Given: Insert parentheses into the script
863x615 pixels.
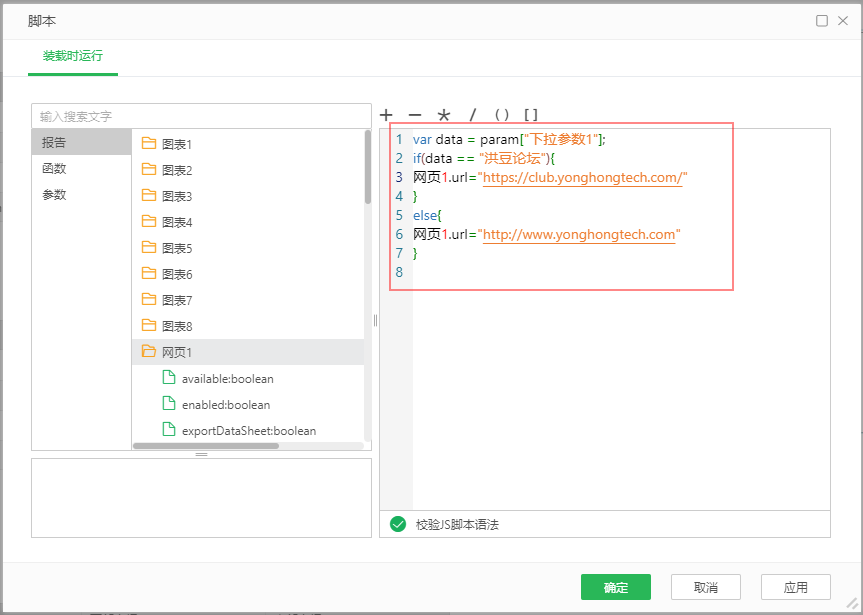Looking at the screenshot, I should click(x=502, y=115).
